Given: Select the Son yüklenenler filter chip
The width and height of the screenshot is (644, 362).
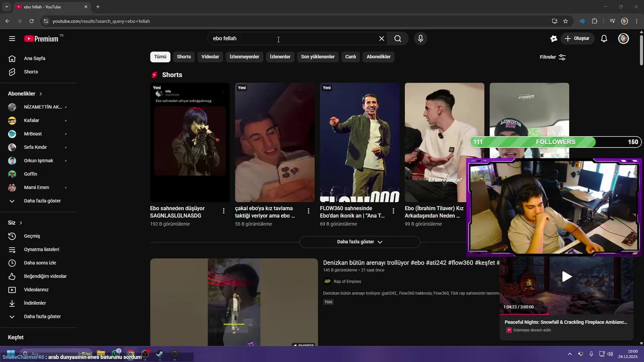Looking at the screenshot, I should (x=318, y=57).
